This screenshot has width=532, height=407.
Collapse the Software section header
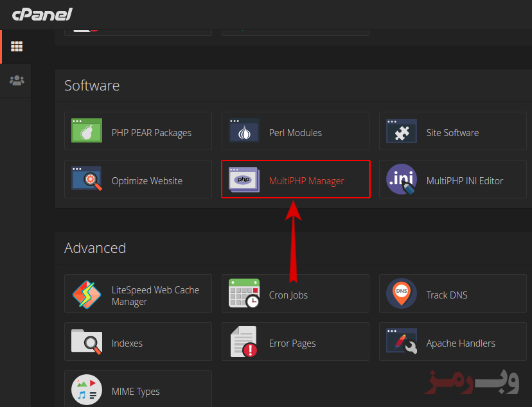click(x=293, y=85)
